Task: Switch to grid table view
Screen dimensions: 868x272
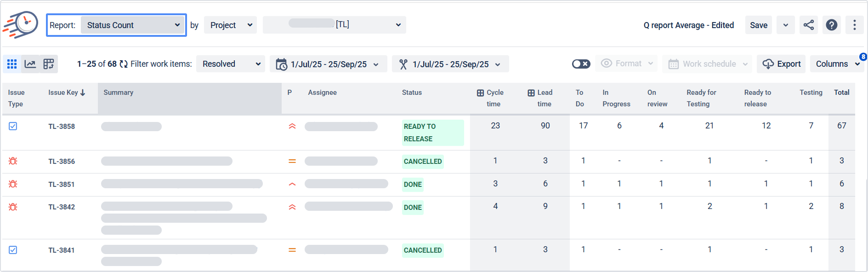Action: coord(12,64)
